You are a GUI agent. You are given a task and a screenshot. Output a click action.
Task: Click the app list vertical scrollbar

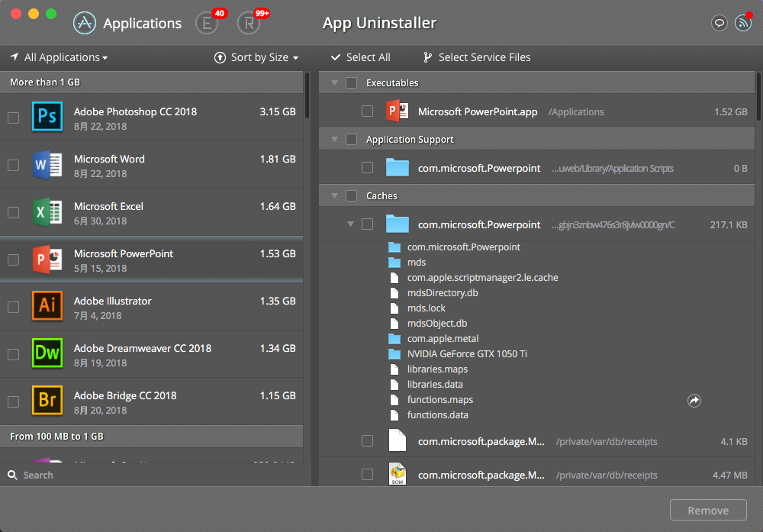click(307, 95)
